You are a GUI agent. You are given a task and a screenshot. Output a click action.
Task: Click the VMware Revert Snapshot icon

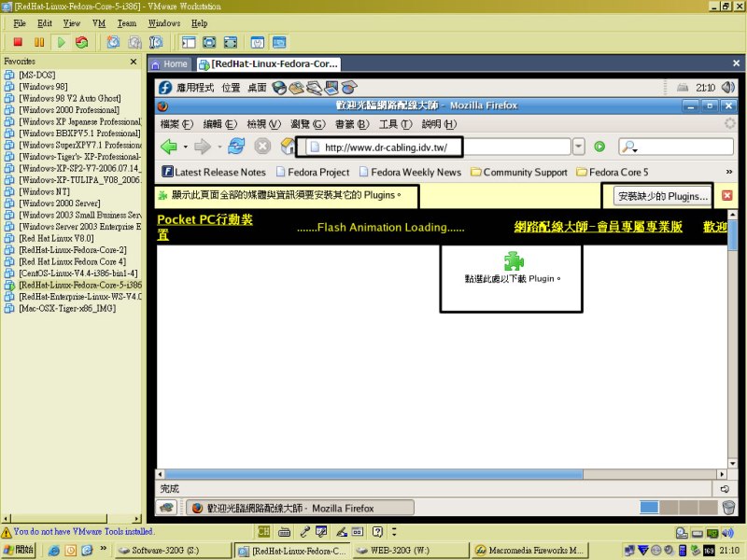click(134, 42)
